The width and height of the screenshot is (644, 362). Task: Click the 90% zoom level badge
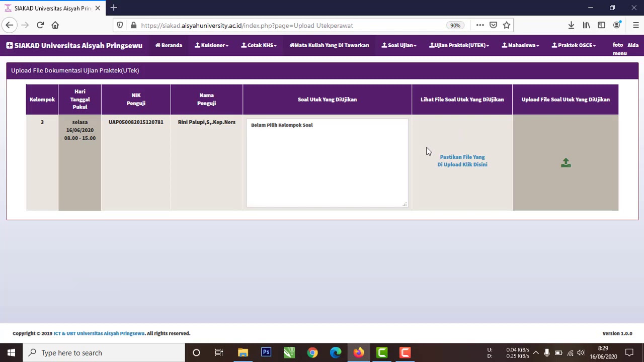coord(455,25)
